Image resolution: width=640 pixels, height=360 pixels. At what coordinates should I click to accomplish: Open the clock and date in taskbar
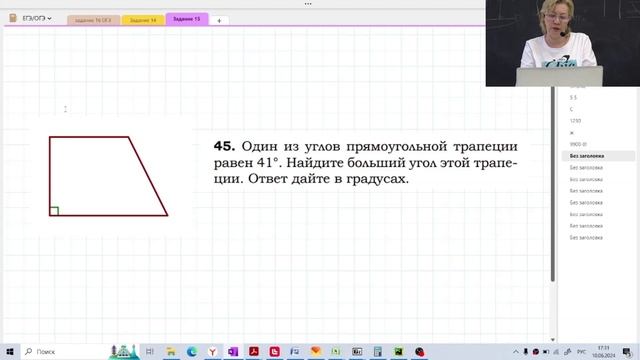point(604,352)
